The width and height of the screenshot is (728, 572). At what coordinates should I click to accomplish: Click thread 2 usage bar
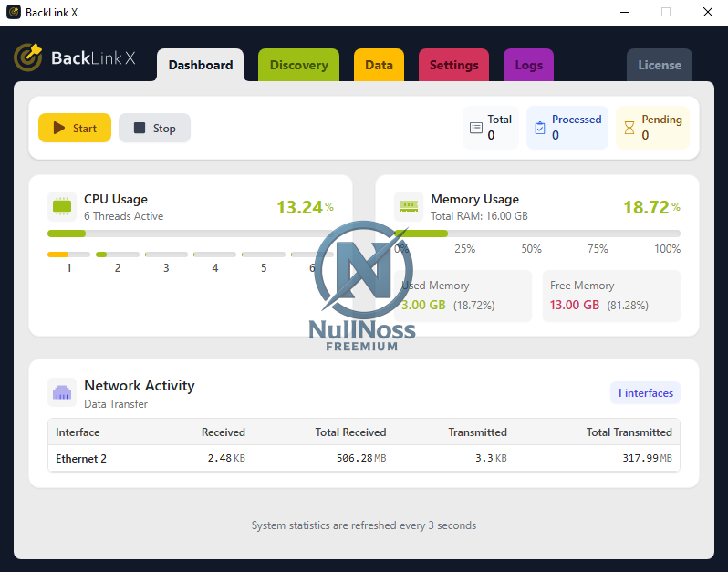pyautogui.click(x=118, y=255)
